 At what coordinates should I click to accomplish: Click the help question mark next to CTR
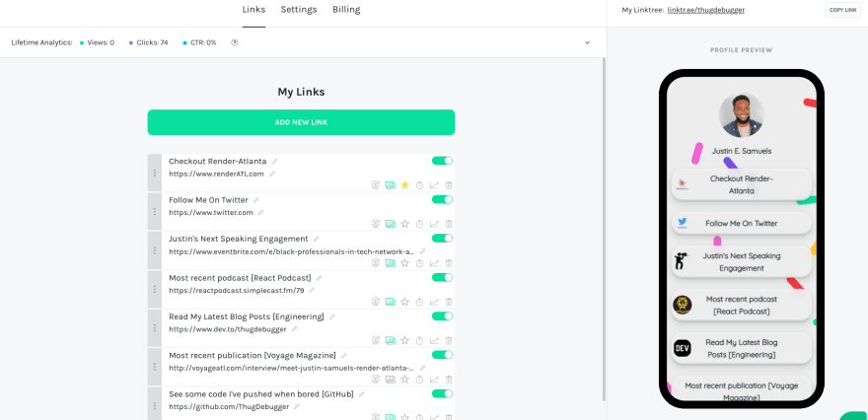coord(235,42)
